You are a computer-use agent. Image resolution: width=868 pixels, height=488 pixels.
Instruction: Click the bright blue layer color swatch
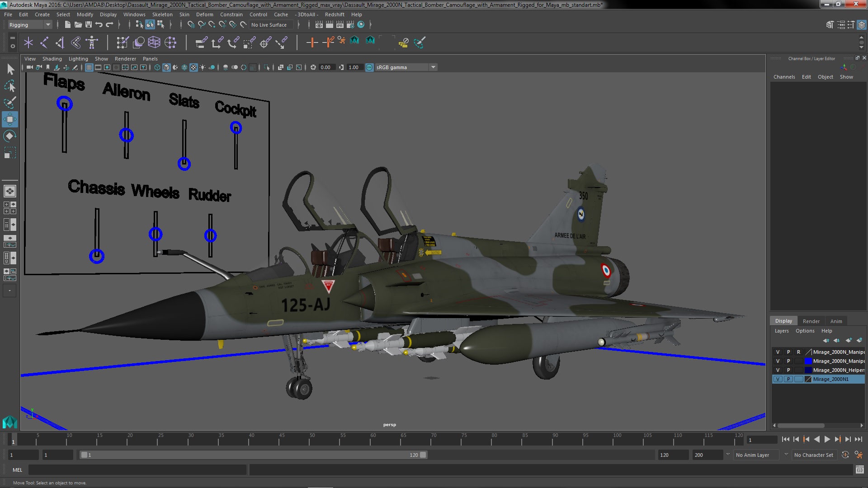808,361
